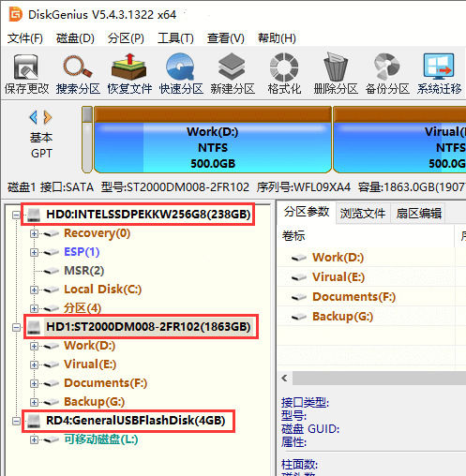The image size is (466, 476).
Task: Click the Work(D:) partition bar in disk map
Action: pyautogui.click(x=213, y=140)
